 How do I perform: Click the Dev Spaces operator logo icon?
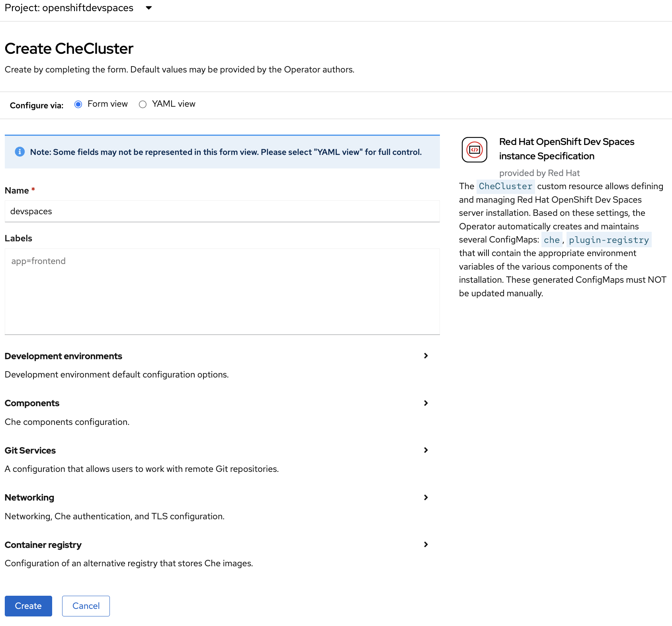click(475, 150)
